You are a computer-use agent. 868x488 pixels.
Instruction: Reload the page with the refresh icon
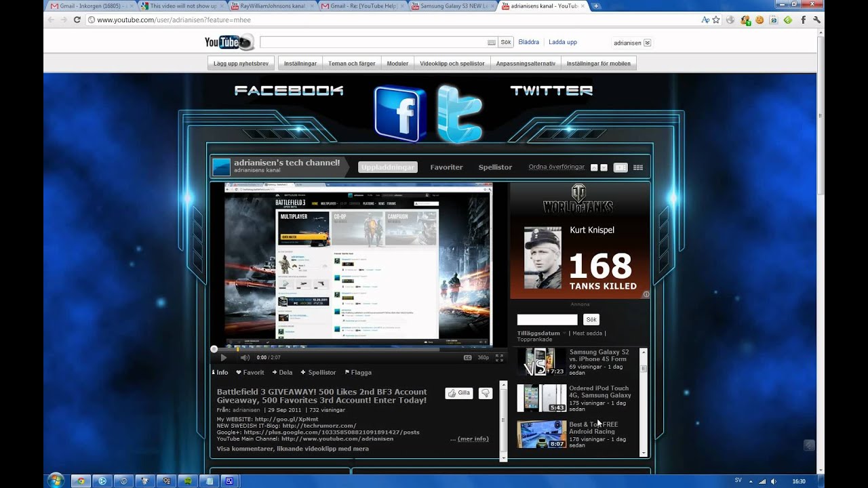click(x=77, y=20)
